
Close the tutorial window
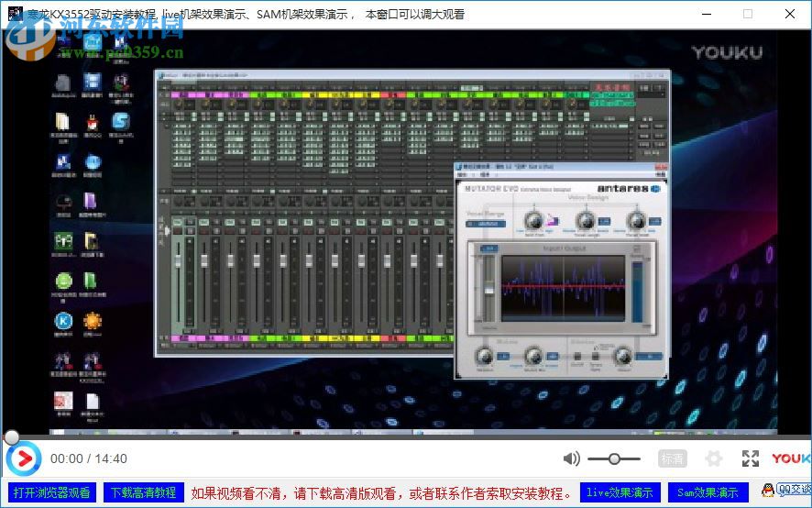(790, 14)
